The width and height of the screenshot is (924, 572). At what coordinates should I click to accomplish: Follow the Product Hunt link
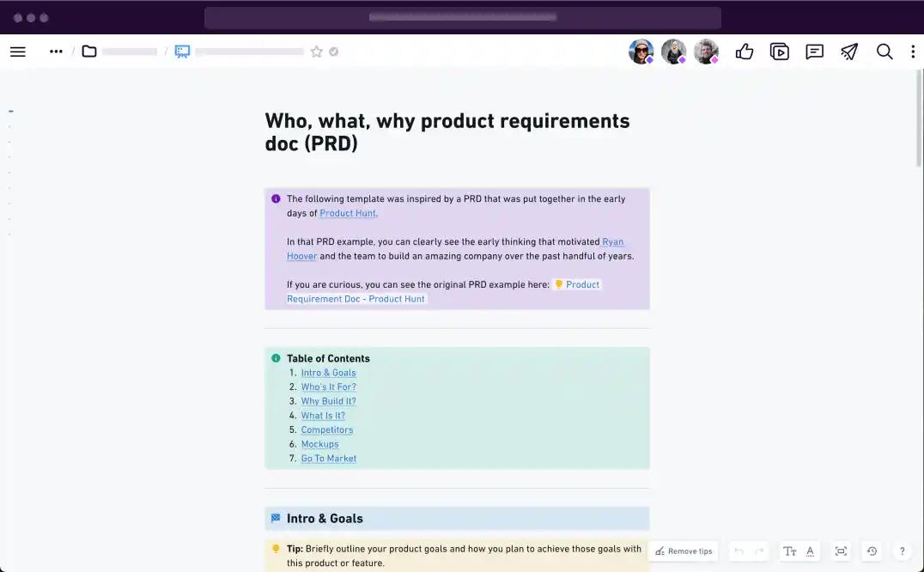347,213
